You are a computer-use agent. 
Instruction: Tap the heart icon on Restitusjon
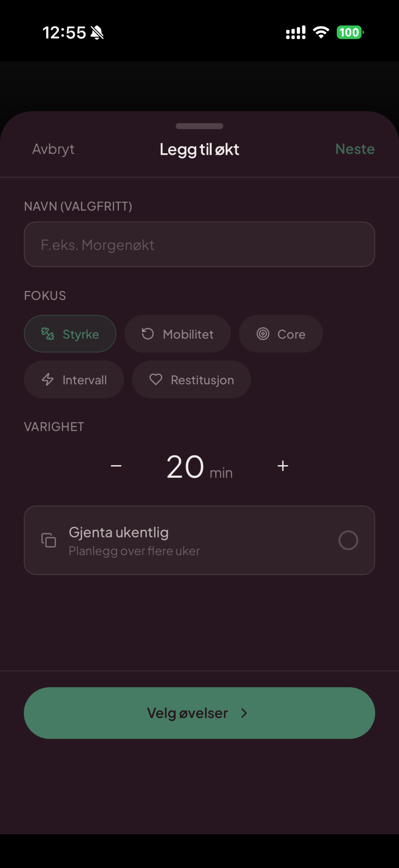[156, 380]
